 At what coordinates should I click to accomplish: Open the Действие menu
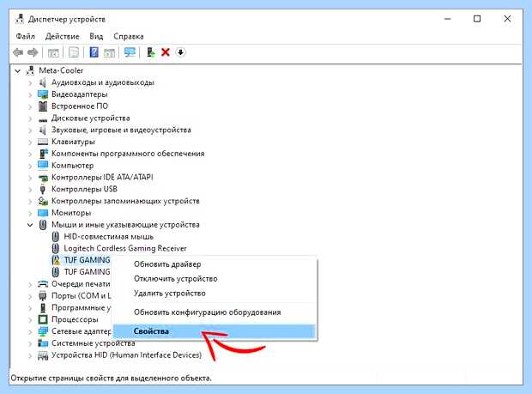[x=63, y=36]
